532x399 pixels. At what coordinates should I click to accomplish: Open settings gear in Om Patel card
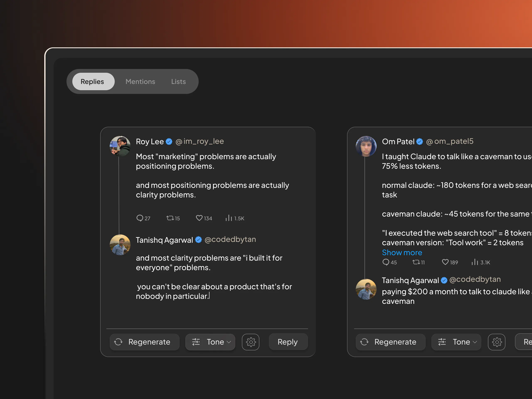pyautogui.click(x=497, y=342)
